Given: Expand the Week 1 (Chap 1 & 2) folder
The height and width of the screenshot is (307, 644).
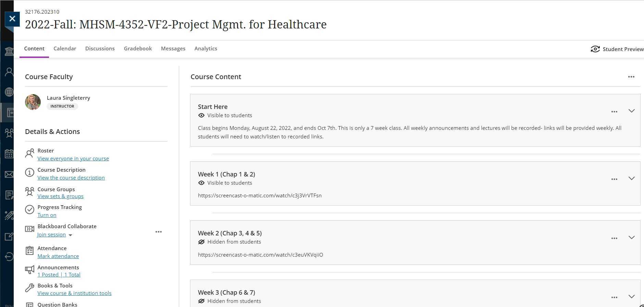Looking at the screenshot, I should pos(631,179).
